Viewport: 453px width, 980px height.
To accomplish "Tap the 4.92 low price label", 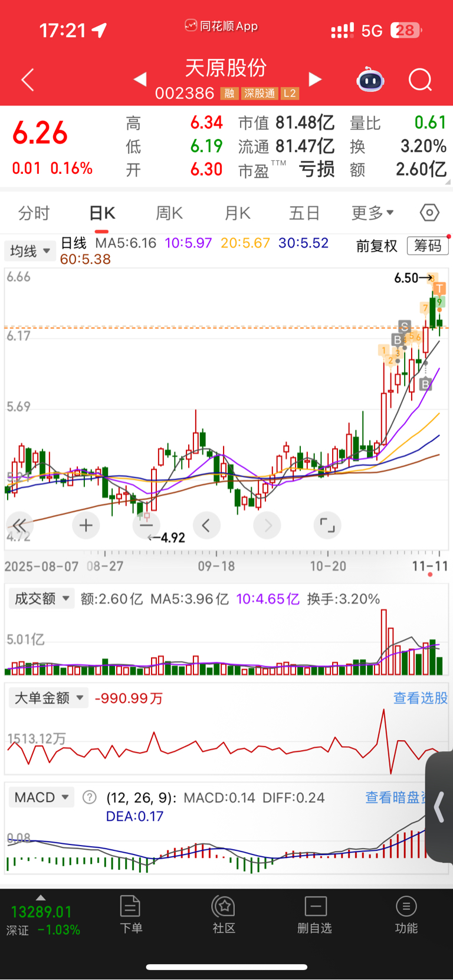I will pyautogui.click(x=173, y=537).
